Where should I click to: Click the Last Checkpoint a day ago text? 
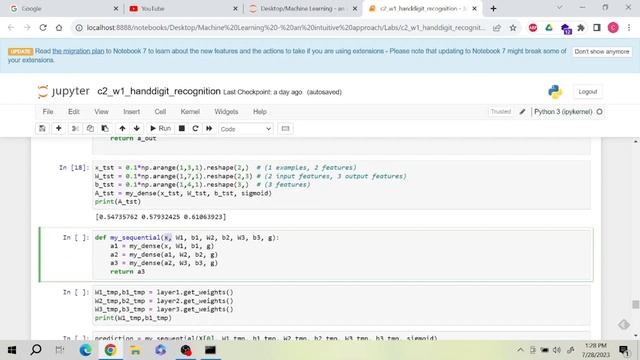(262, 92)
